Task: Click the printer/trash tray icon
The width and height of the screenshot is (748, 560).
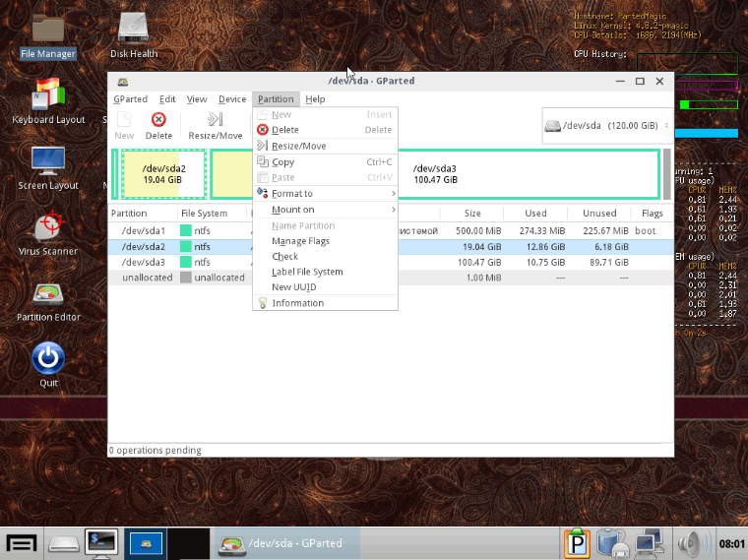Action: click(612, 543)
